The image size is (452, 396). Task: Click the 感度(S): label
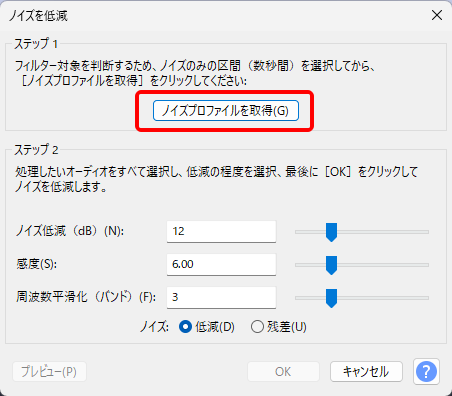[x=36, y=264]
